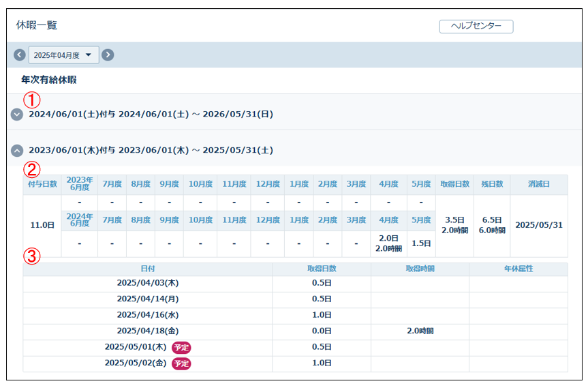Image resolution: width=588 pixels, height=390 pixels.
Task: Select the 2025/04/18(金) date row
Action: tap(147, 331)
